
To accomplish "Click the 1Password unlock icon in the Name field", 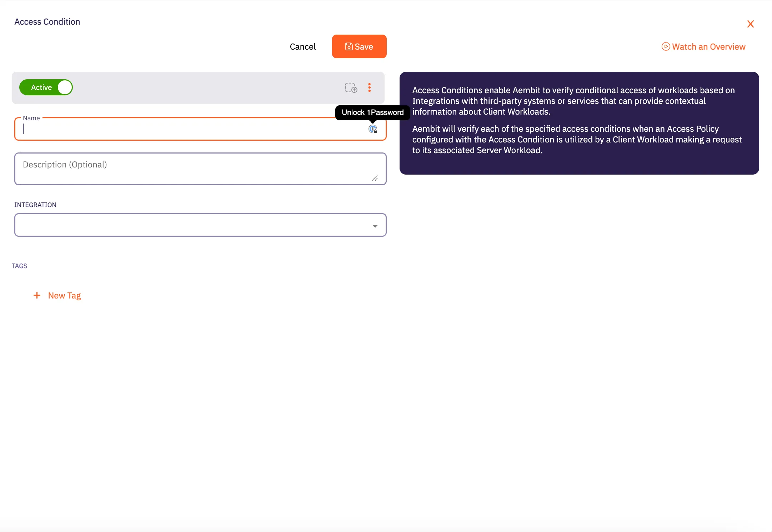I will click(x=373, y=129).
